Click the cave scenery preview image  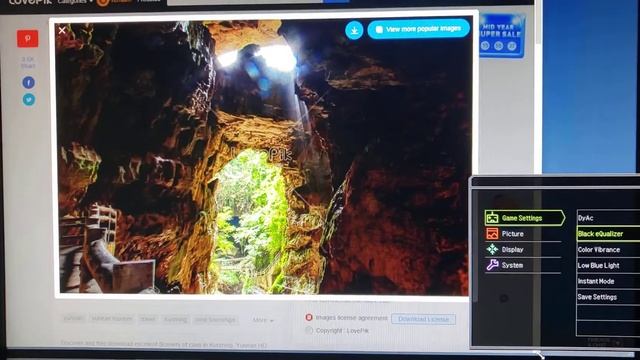click(263, 157)
